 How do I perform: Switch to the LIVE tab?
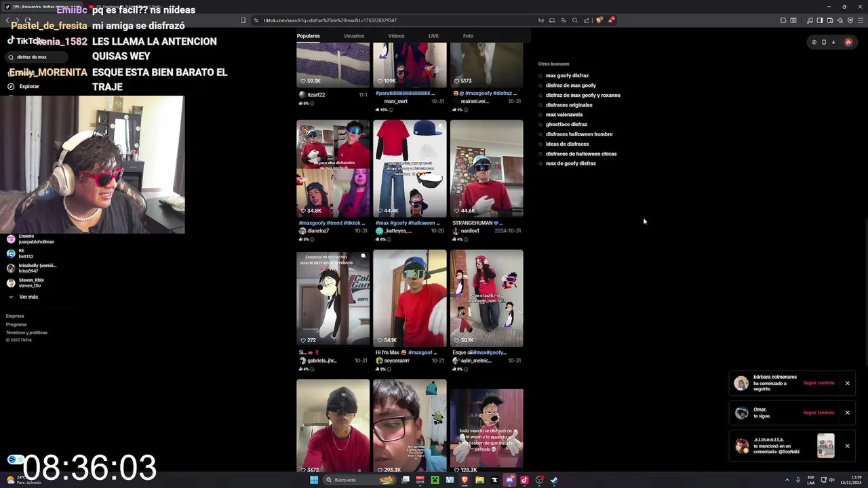[433, 36]
